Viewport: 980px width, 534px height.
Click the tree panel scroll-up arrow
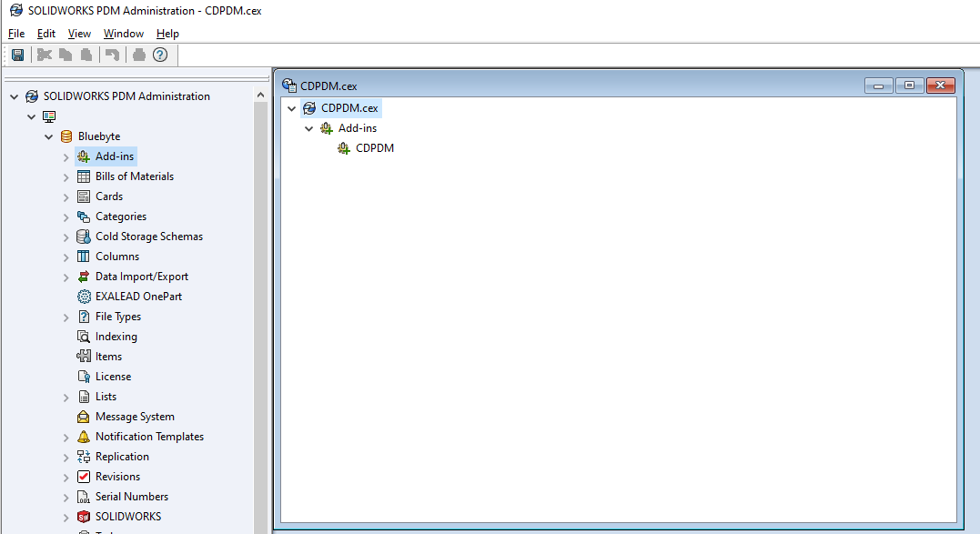260,95
